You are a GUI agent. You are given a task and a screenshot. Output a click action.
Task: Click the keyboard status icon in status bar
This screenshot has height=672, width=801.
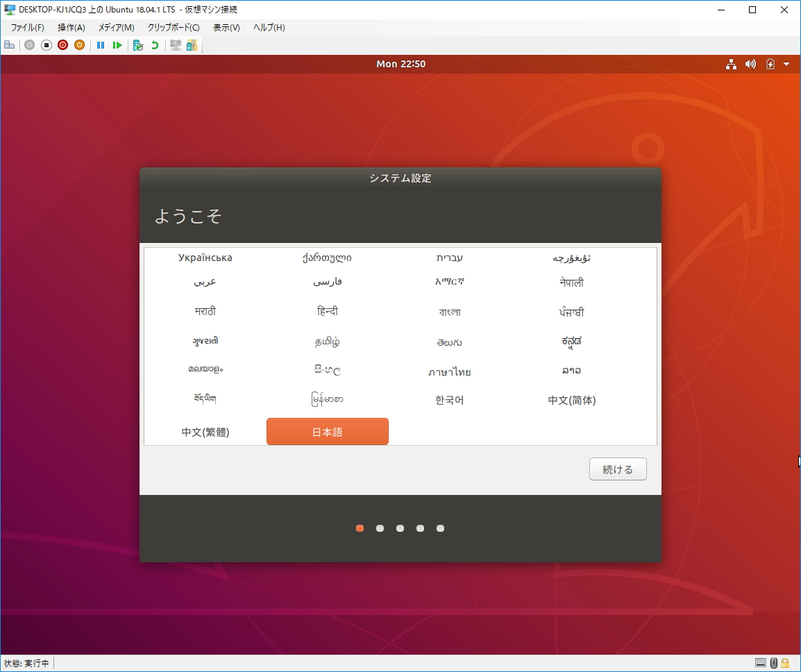[x=761, y=663]
